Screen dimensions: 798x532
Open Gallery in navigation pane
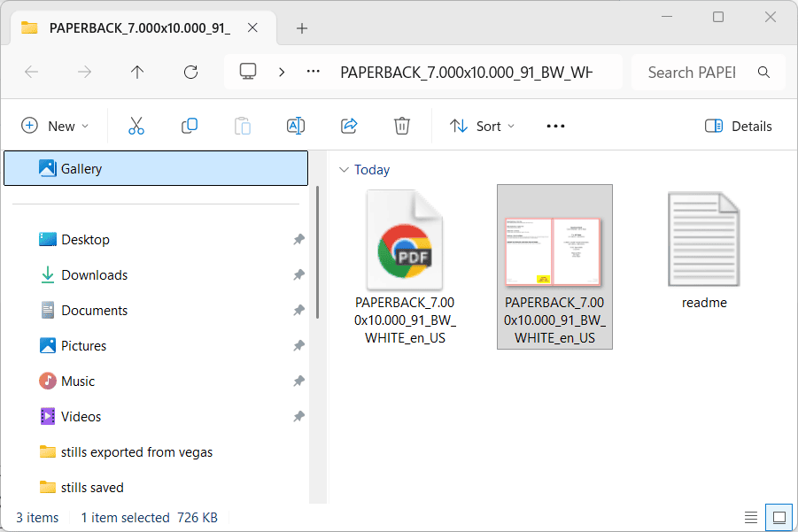(156, 168)
